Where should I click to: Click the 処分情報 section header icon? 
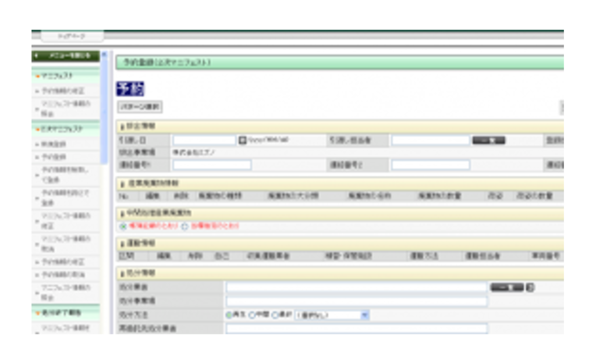(x=122, y=273)
